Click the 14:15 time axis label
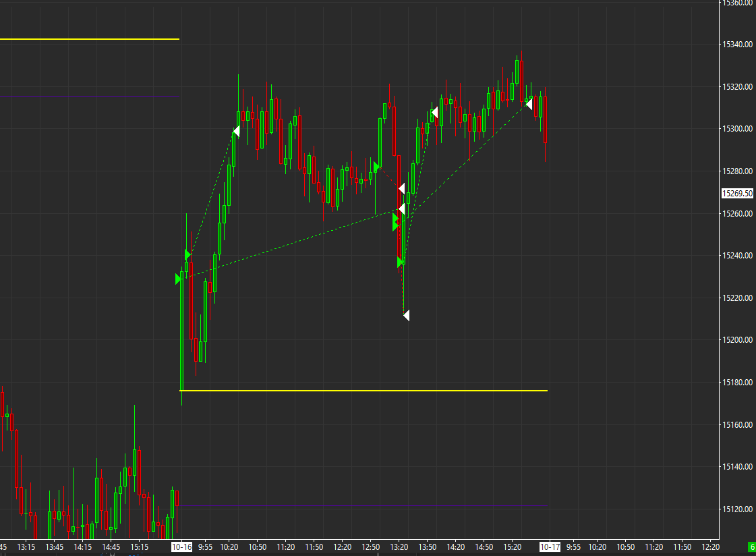Viewport: 756px width, 556px height. tap(83, 547)
